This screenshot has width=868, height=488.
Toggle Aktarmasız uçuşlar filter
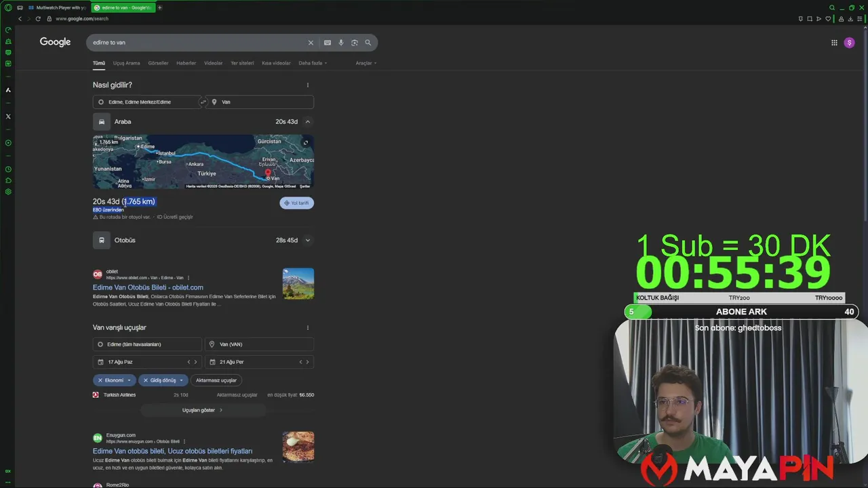[216, 380]
